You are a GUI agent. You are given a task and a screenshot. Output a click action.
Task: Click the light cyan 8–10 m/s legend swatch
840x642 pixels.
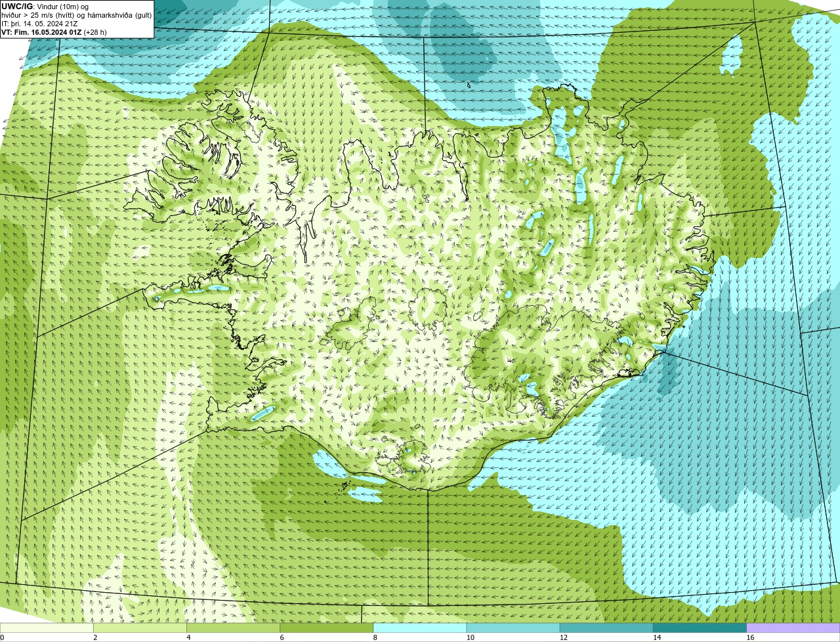(420, 628)
